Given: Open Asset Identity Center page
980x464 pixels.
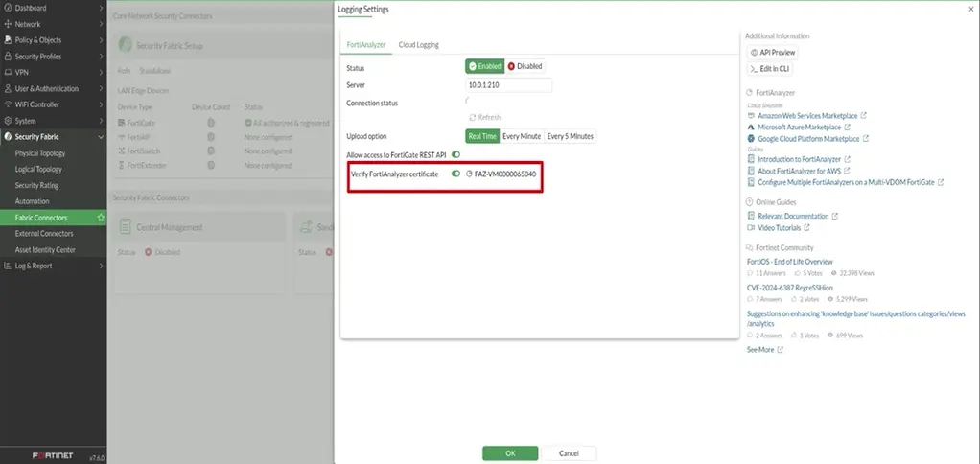Looking at the screenshot, I should 45,250.
